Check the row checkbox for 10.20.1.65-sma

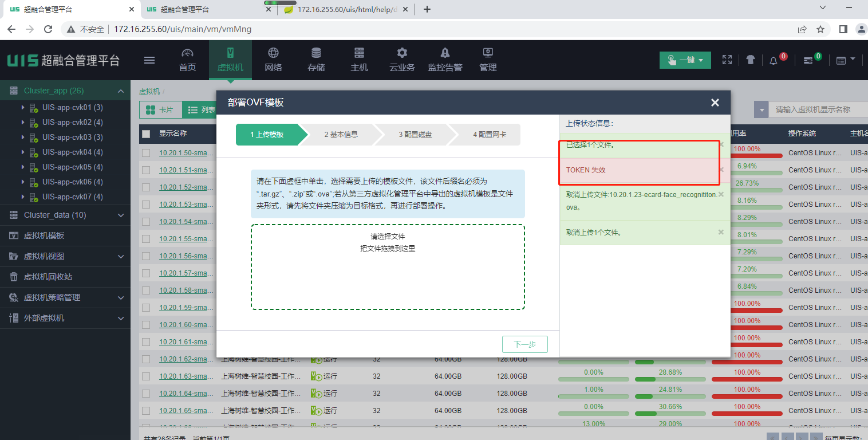pyautogui.click(x=146, y=411)
